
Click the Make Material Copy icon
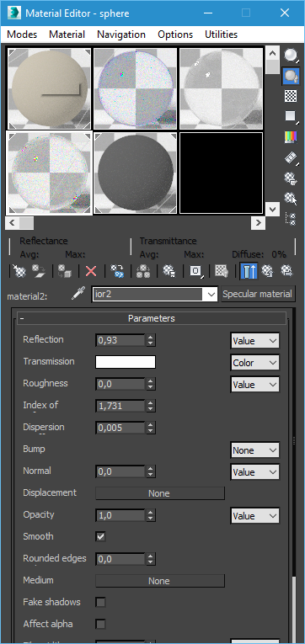(x=117, y=271)
